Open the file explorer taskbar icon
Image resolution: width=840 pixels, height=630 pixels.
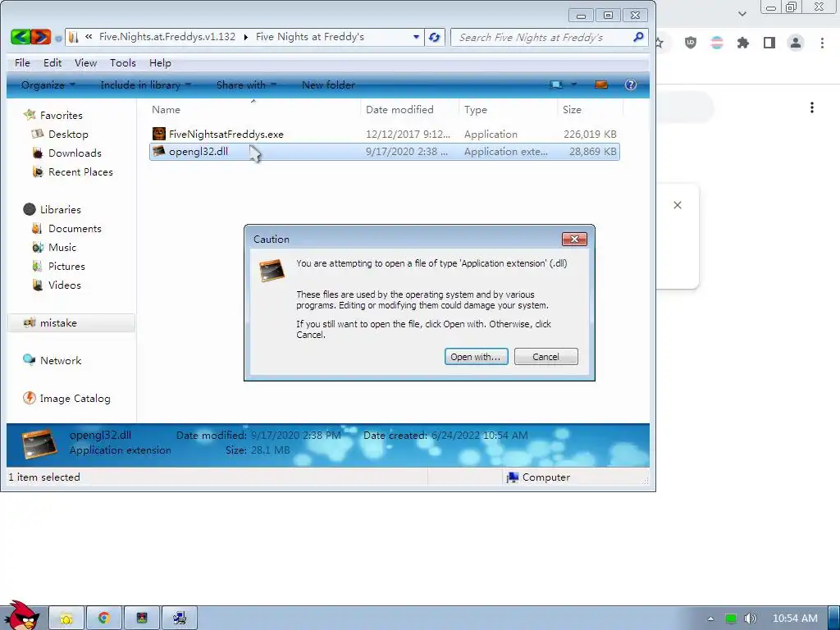tap(66, 619)
